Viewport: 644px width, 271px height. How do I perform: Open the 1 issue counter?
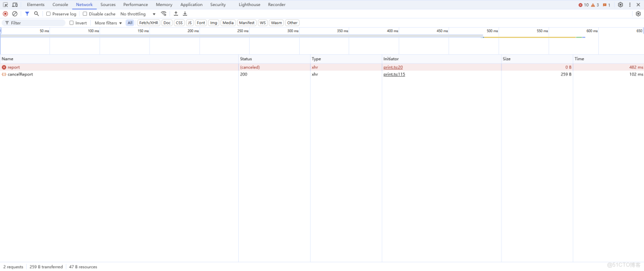[x=606, y=5]
